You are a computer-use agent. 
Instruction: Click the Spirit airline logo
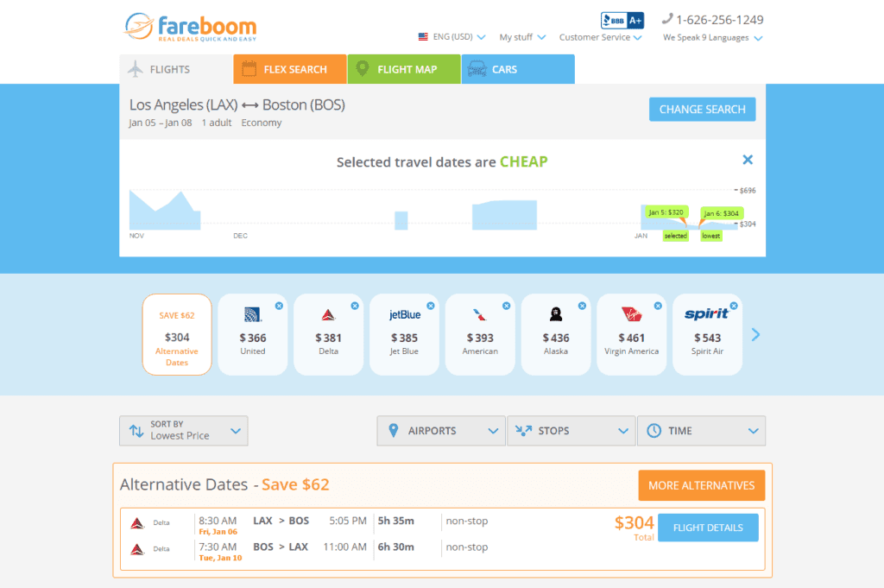706,314
